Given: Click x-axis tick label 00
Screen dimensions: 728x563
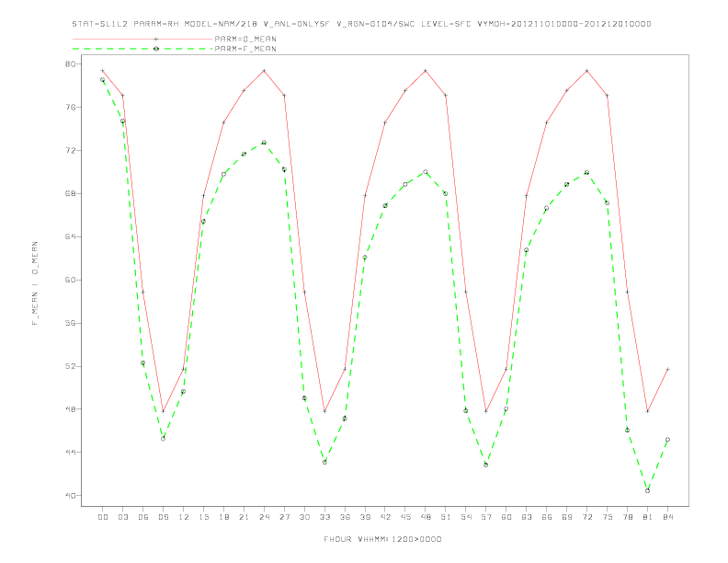Looking at the screenshot, I should tap(103, 517).
